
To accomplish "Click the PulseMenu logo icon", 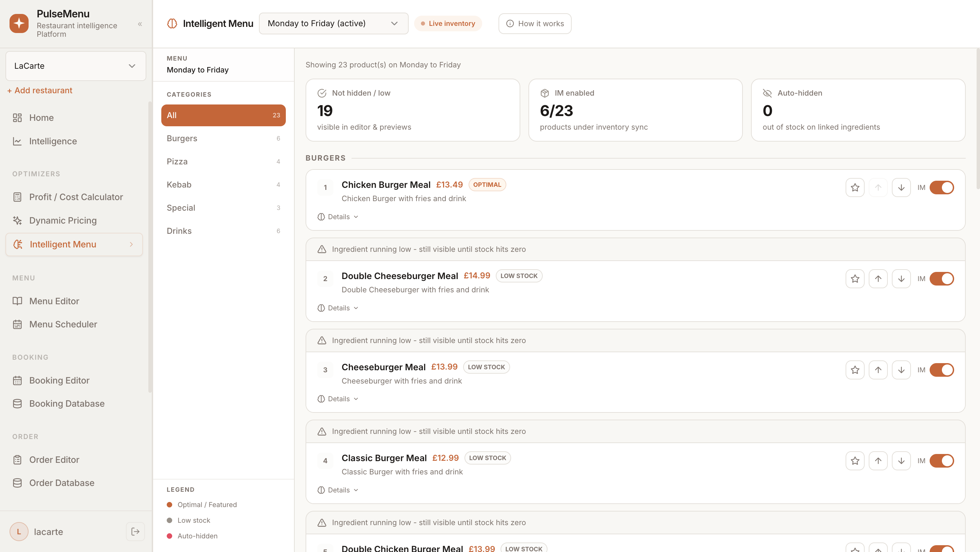I will click(x=19, y=23).
